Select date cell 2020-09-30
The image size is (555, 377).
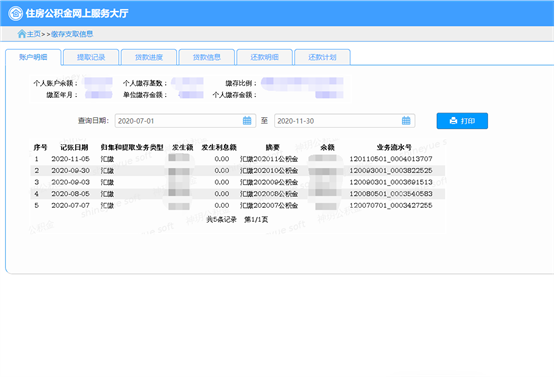pos(70,171)
